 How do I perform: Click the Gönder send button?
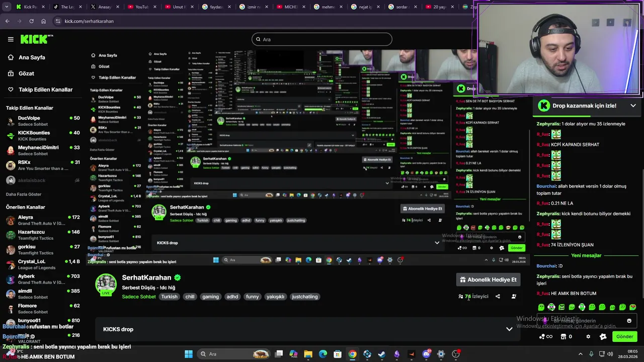coord(624,336)
